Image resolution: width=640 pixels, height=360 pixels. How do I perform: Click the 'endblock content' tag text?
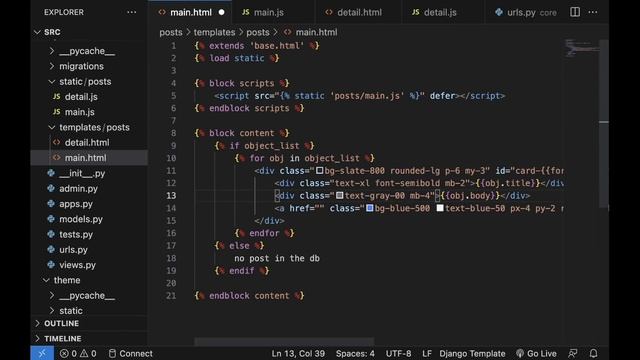[x=249, y=296]
